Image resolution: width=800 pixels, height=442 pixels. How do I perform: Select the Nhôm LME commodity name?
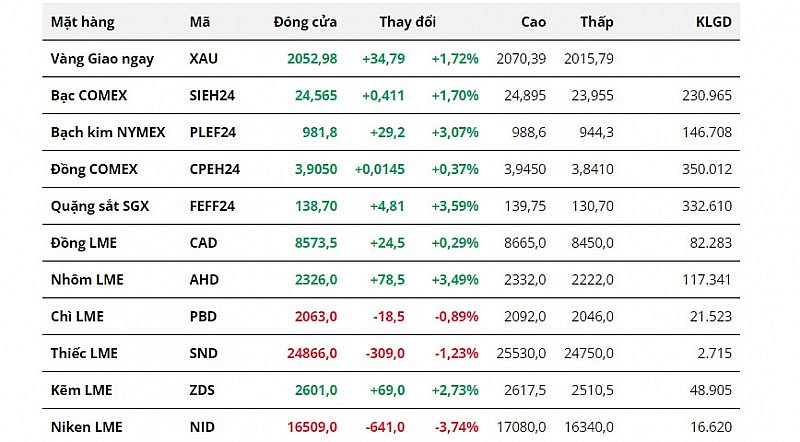(87, 280)
